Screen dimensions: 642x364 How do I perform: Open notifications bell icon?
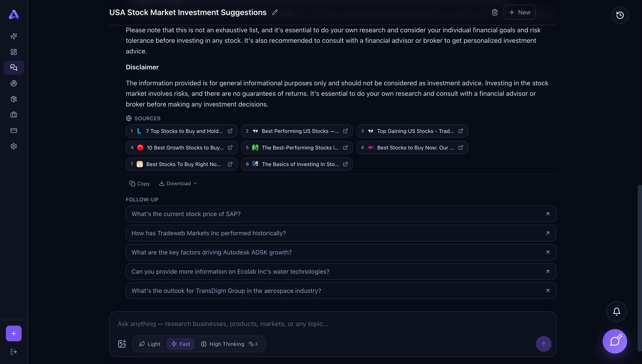(x=616, y=311)
